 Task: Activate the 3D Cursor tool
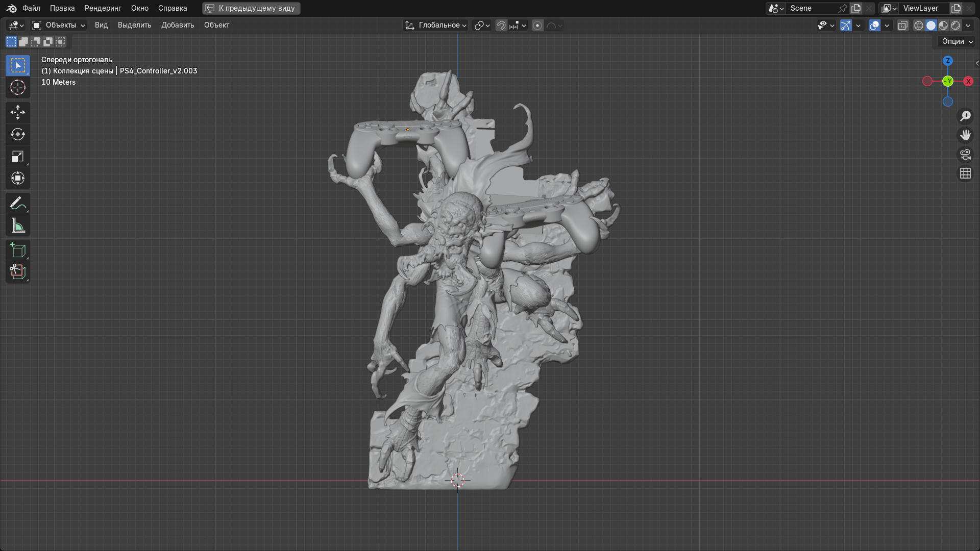18,87
